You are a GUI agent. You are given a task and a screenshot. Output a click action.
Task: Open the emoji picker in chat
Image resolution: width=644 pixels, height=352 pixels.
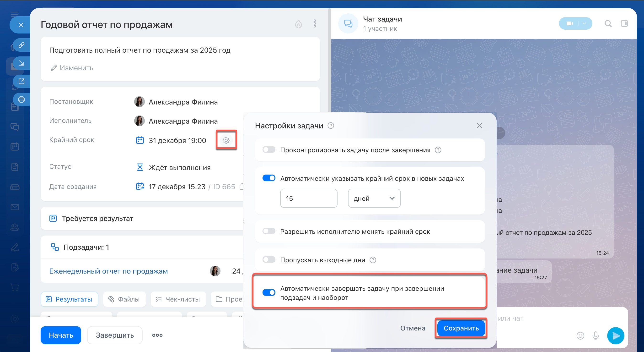tap(580, 335)
